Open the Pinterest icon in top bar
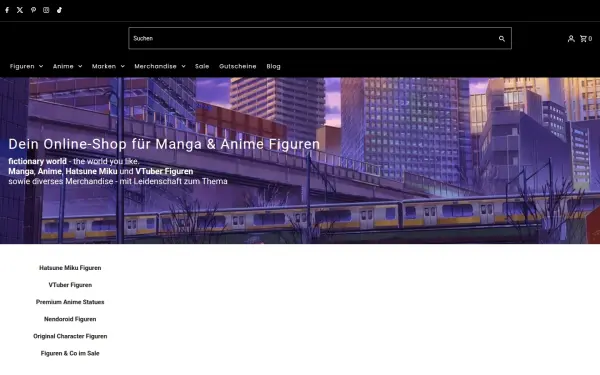This screenshot has width=600, height=375. tap(33, 10)
